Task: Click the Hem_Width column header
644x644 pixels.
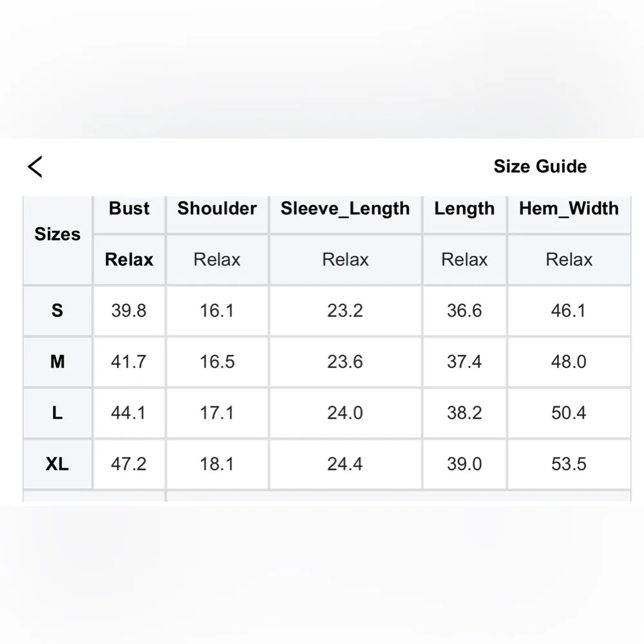Action: tap(569, 209)
